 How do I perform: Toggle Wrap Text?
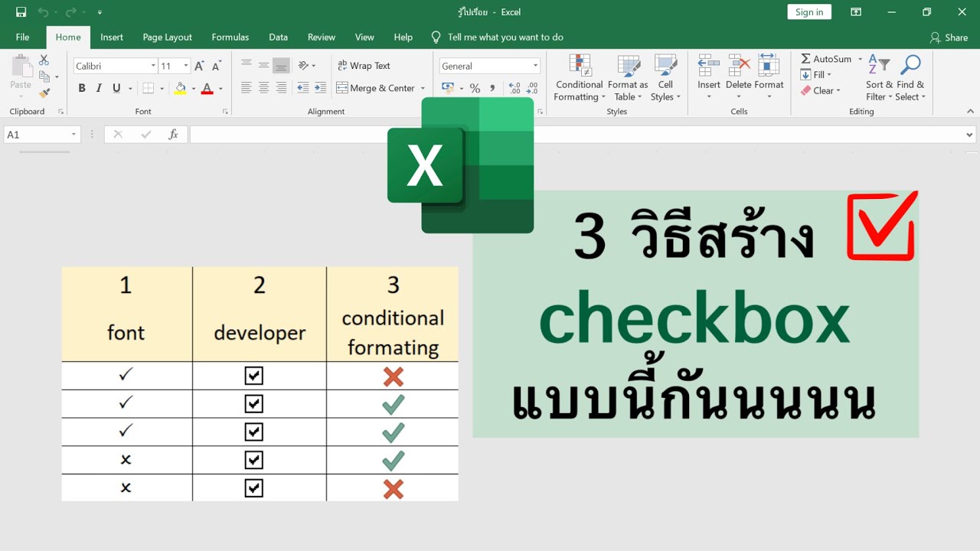pos(364,66)
